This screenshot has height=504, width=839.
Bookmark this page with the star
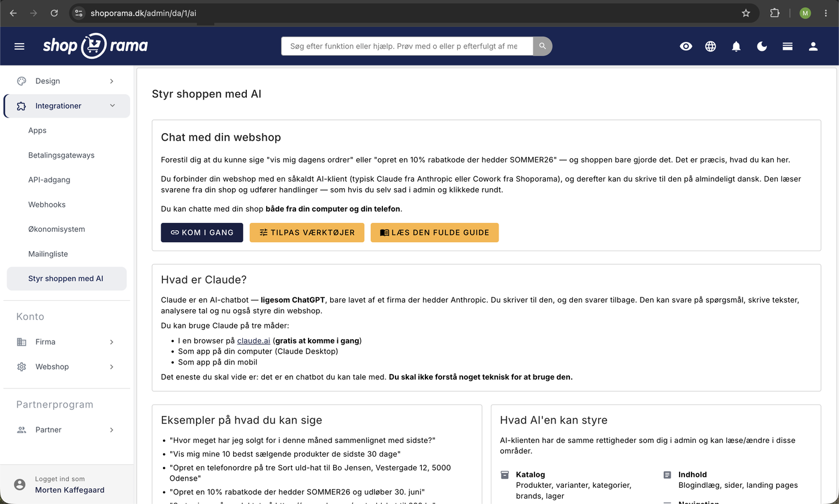746,13
